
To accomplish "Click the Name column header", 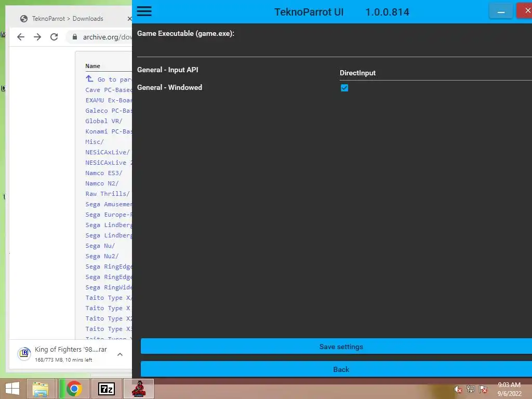I will (x=92, y=66).
